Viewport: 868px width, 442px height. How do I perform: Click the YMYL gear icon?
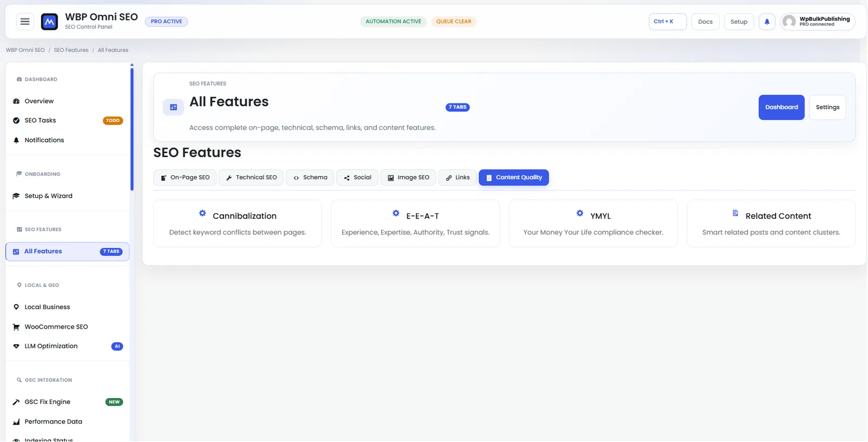pos(580,213)
